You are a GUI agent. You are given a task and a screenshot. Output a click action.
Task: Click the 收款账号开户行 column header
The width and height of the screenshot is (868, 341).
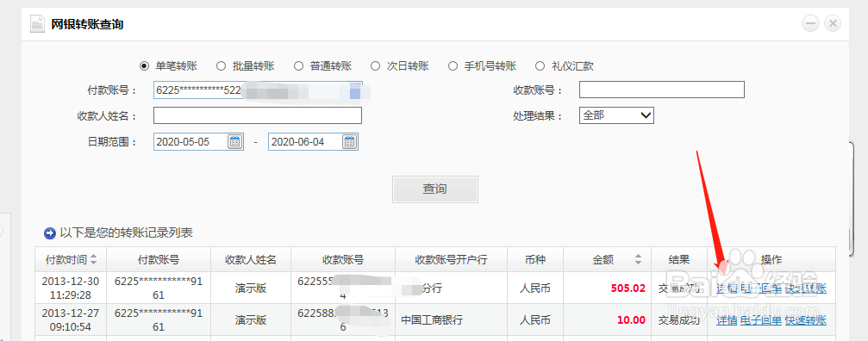coord(451,260)
